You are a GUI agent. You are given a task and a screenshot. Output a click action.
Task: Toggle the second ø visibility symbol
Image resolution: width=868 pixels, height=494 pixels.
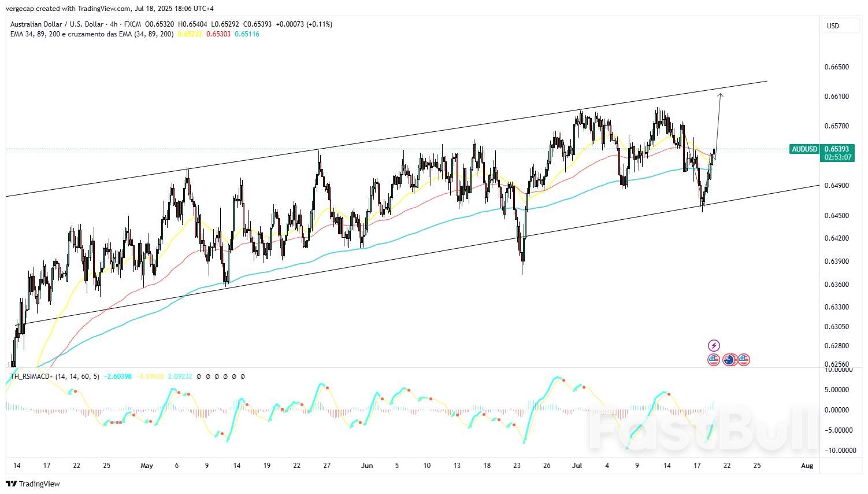(x=208, y=377)
